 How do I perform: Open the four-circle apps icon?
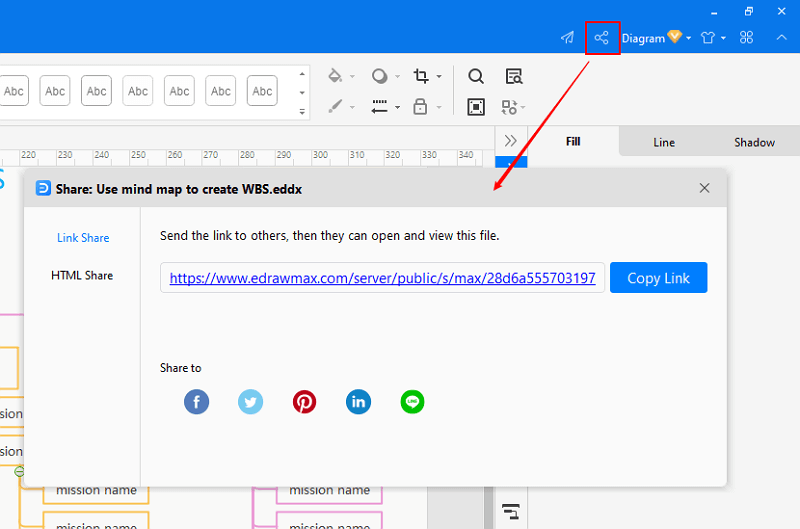pyautogui.click(x=746, y=37)
